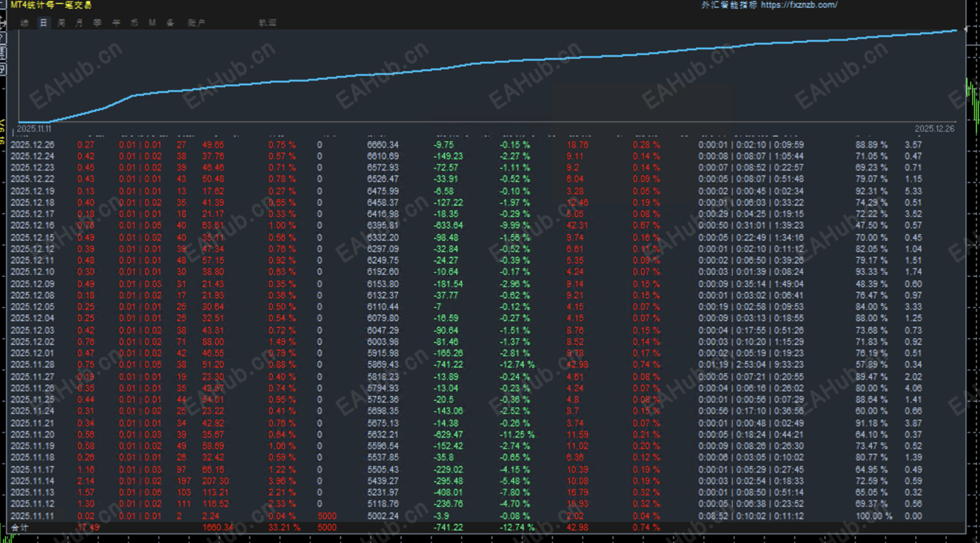The image size is (980, 543).
Task: Open the 季 quarterly tab
Action: pyautogui.click(x=97, y=23)
